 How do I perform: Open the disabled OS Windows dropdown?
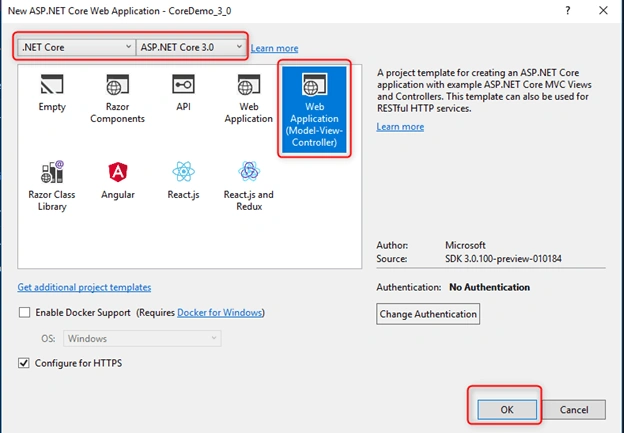(142, 339)
